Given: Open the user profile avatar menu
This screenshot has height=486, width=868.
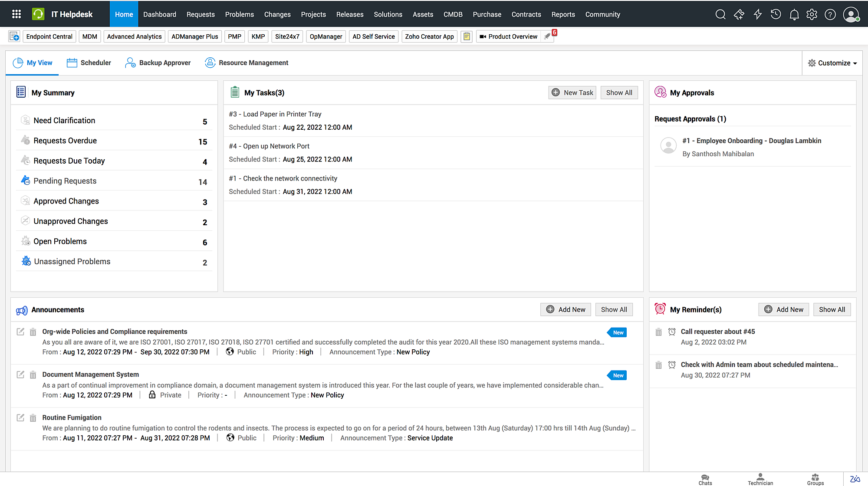Looking at the screenshot, I should coord(851,14).
